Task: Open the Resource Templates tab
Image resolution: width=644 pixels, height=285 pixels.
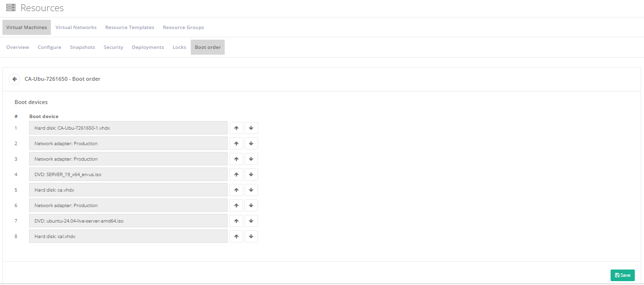Action: 130,28
